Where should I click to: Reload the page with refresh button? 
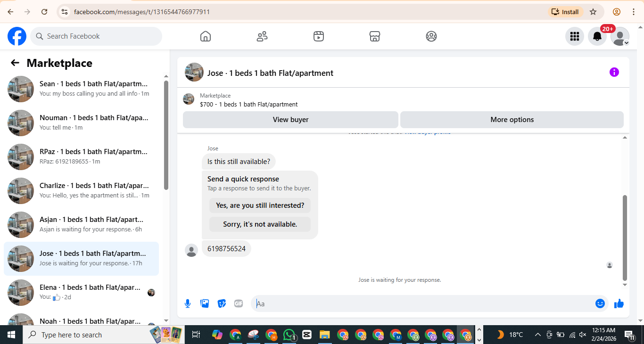(x=44, y=12)
